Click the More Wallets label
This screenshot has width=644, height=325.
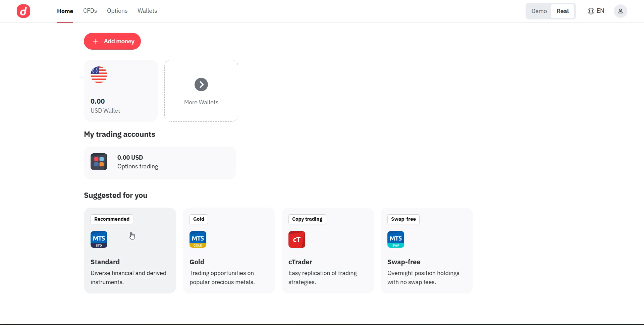[201, 102]
